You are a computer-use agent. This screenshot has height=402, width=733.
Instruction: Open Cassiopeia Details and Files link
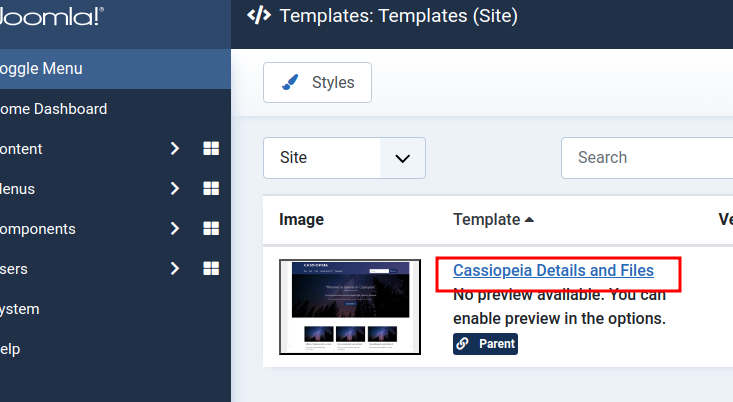click(553, 271)
